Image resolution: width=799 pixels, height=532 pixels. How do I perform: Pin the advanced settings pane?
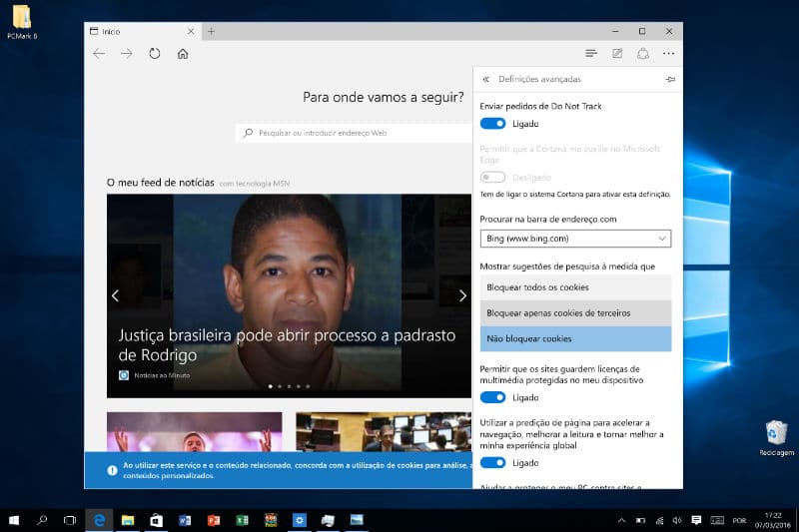coord(670,80)
